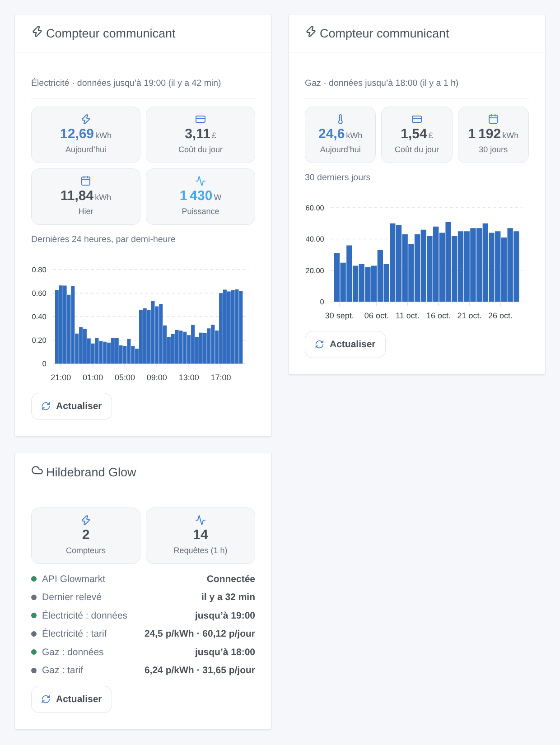Image resolution: width=560 pixels, height=745 pixels.
Task: Click the pulse icon above 1 430 W
Action: tap(201, 181)
